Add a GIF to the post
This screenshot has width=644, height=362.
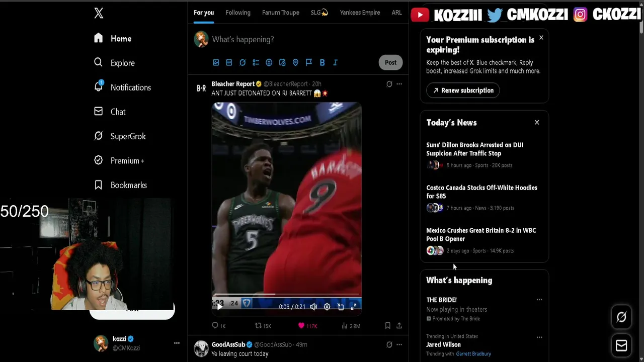(229, 62)
